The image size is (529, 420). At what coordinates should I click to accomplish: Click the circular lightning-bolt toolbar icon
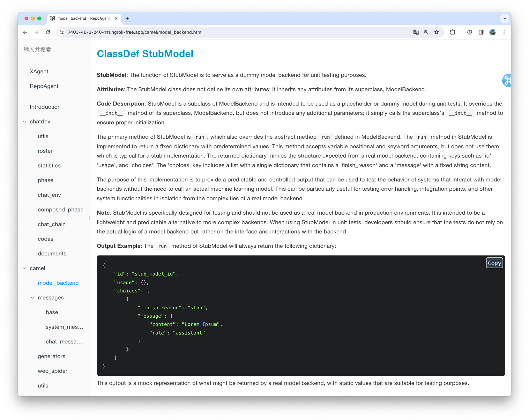(x=470, y=32)
